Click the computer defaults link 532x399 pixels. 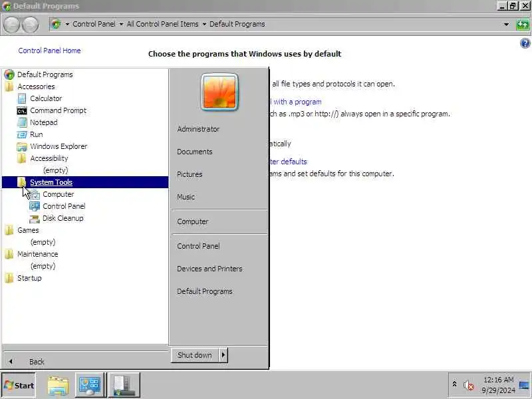[289, 162]
